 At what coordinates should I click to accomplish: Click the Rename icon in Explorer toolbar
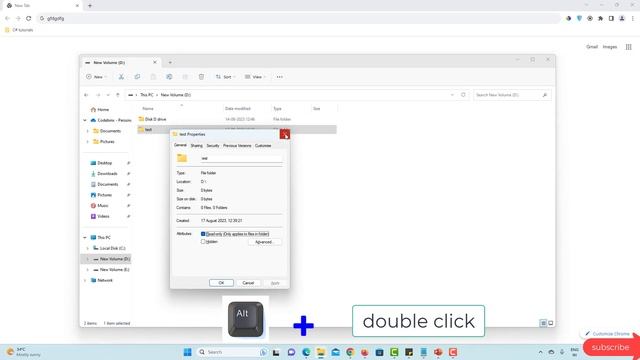click(169, 77)
